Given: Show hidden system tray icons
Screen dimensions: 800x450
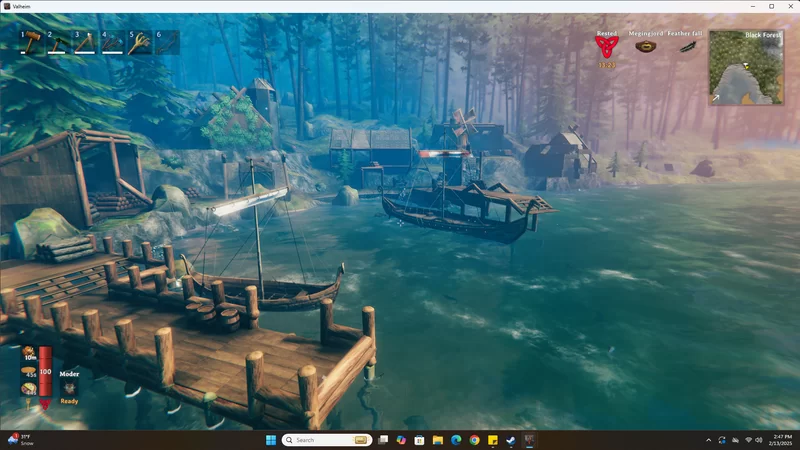Looking at the screenshot, I should point(709,440).
